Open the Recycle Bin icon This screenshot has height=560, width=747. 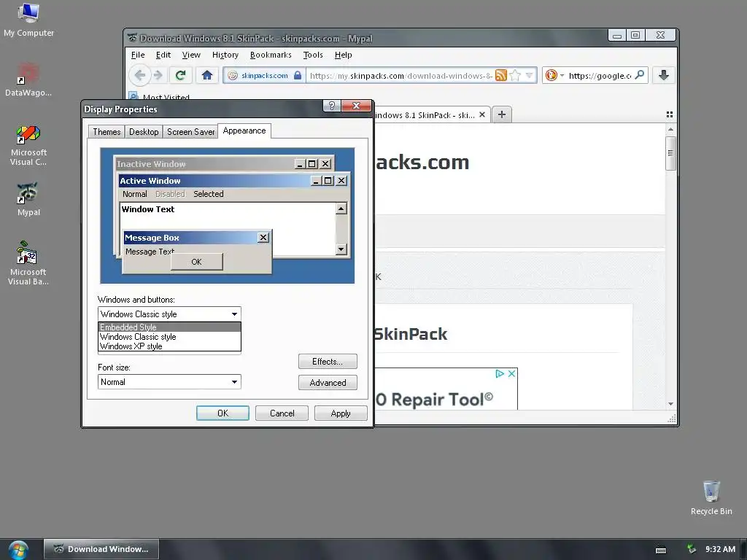[x=711, y=497]
